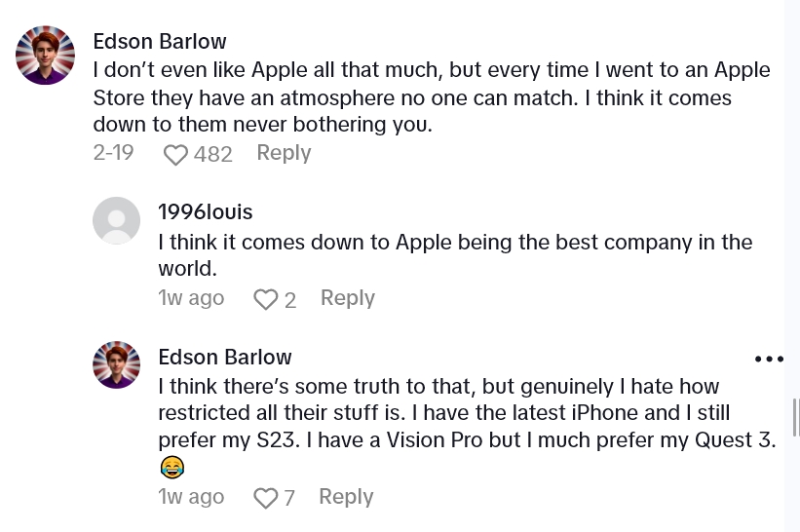The image size is (800, 532).
Task: Open the 1996louis username link
Action: click(205, 211)
